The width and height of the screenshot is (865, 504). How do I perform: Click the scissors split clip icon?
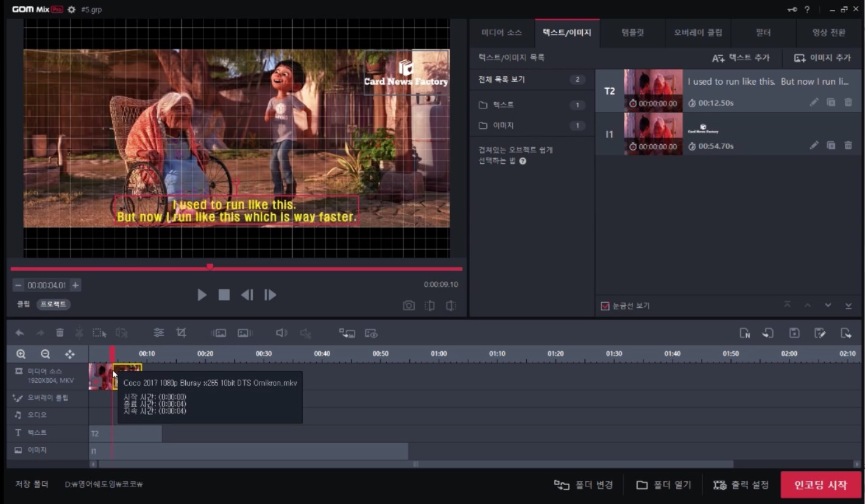click(79, 333)
